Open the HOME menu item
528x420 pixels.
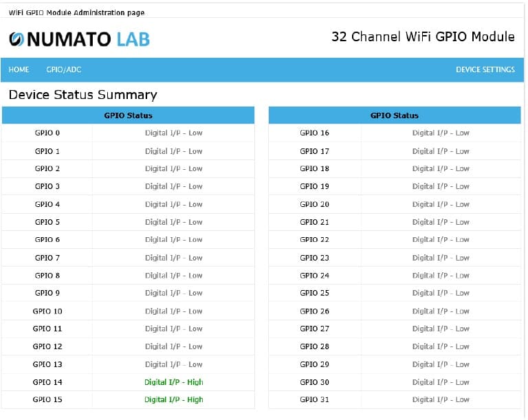[x=19, y=69]
